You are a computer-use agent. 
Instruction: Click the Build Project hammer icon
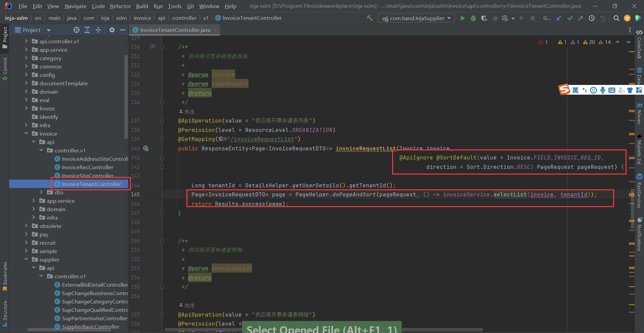(370, 18)
